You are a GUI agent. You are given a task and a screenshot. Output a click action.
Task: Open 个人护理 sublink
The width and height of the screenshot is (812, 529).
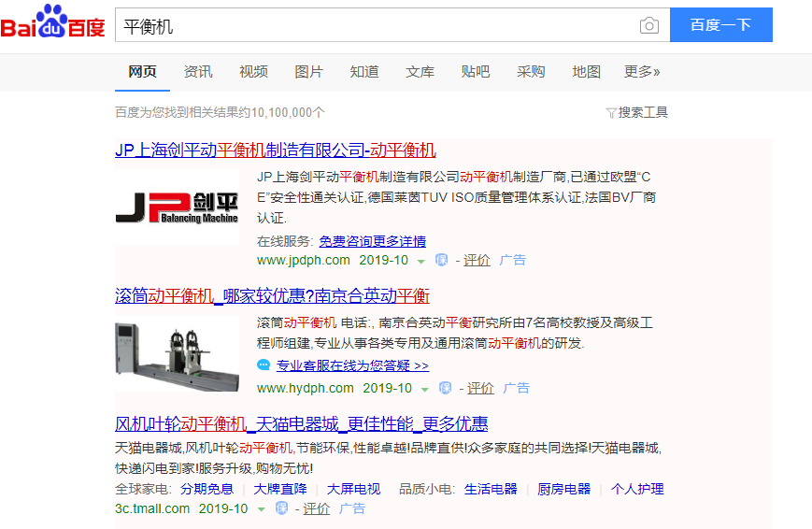(x=637, y=489)
